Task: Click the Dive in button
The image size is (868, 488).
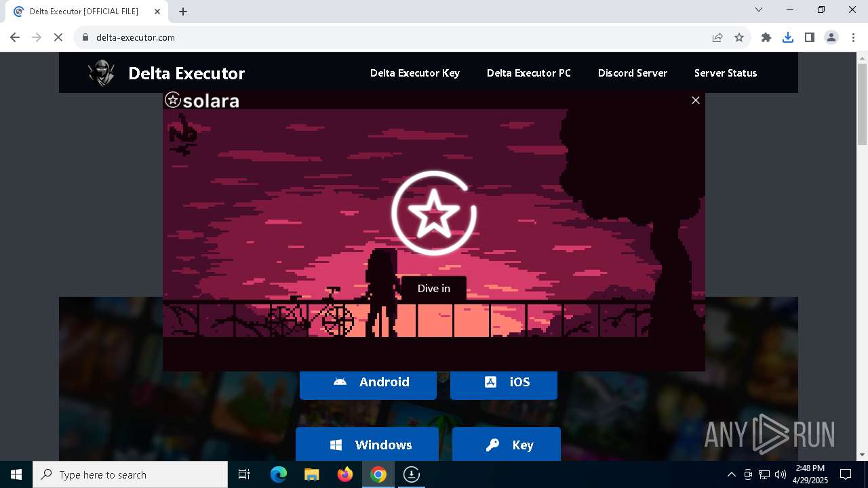Action: (434, 289)
